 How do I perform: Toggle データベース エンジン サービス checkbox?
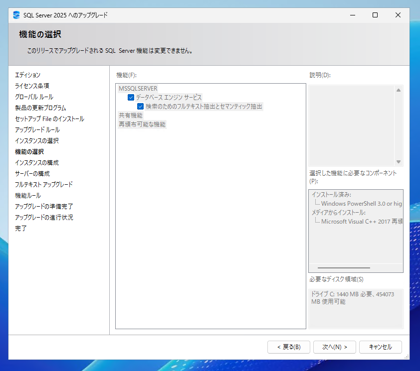pyautogui.click(x=131, y=97)
